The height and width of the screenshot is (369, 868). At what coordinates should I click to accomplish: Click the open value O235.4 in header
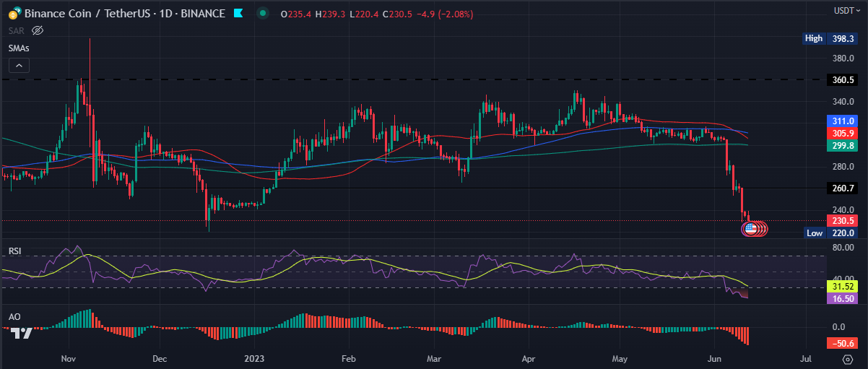[x=295, y=13]
